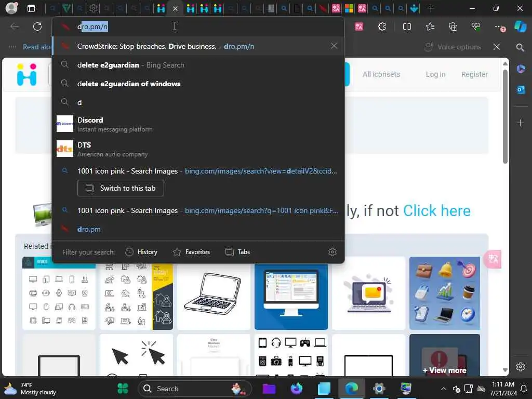
Task: Click the address bar text field
Action: [198, 26]
